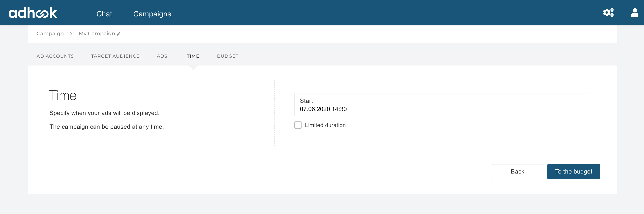Switch to the Ad Accounts tab

[x=55, y=56]
